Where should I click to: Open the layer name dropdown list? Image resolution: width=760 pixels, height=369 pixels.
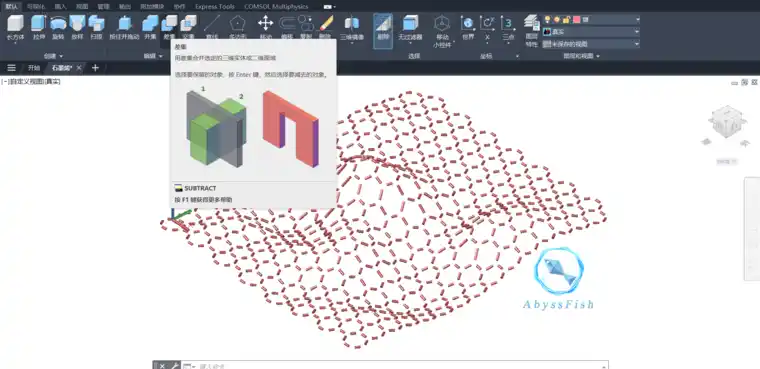click(637, 19)
